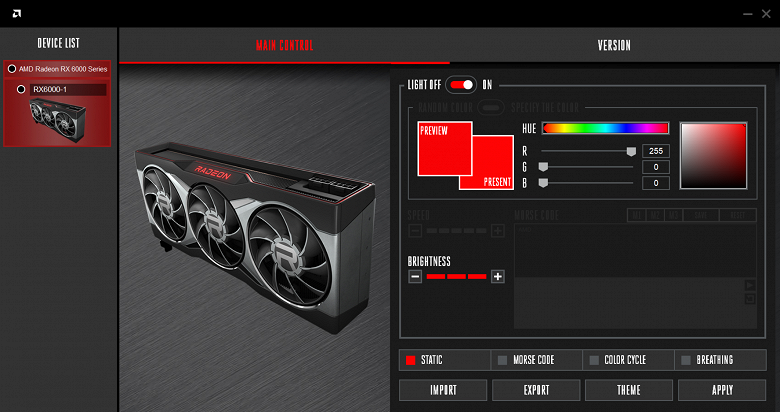Click the RX6000-1 name field

(68, 90)
